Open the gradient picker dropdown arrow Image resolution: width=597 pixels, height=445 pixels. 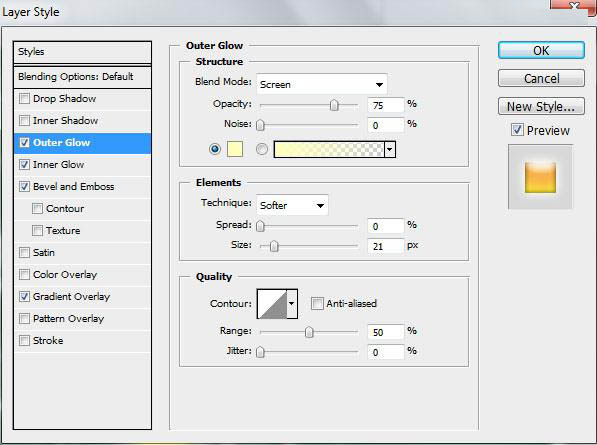pos(390,150)
